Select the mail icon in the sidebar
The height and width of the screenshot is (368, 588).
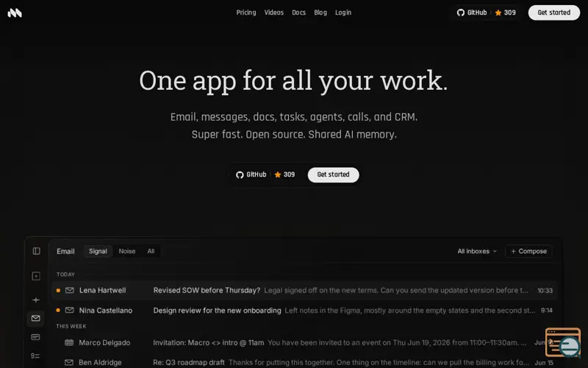[x=35, y=319]
